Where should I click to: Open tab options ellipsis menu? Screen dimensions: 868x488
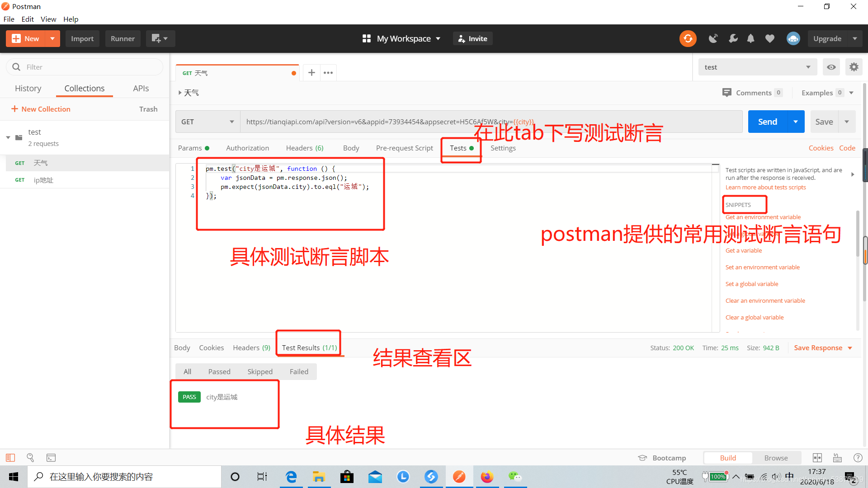click(328, 72)
